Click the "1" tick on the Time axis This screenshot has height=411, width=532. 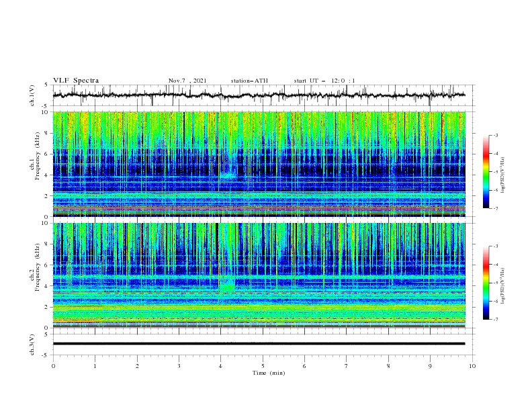[x=95, y=366]
